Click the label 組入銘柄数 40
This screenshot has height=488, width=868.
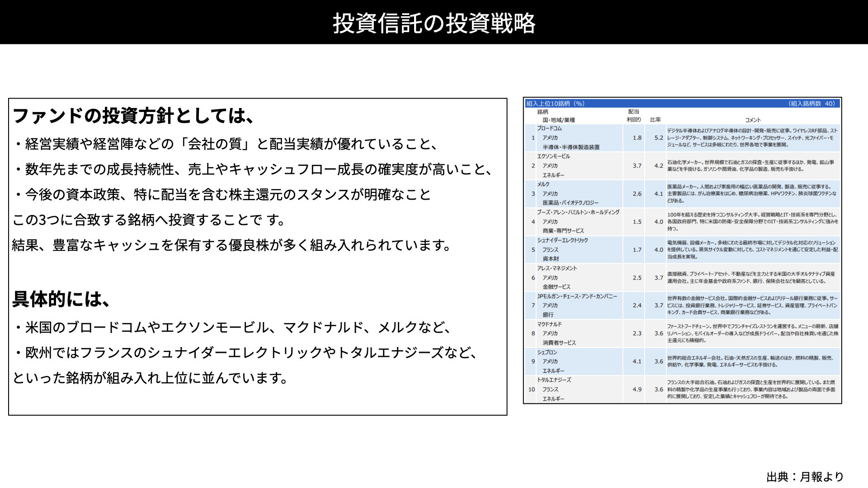pos(812,103)
